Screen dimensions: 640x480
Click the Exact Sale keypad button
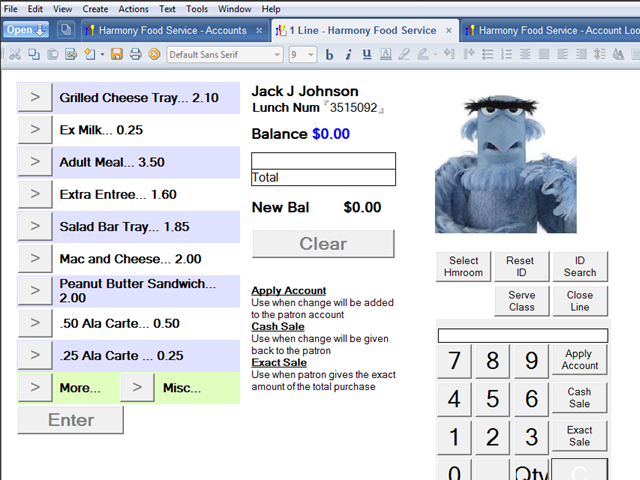580,436
